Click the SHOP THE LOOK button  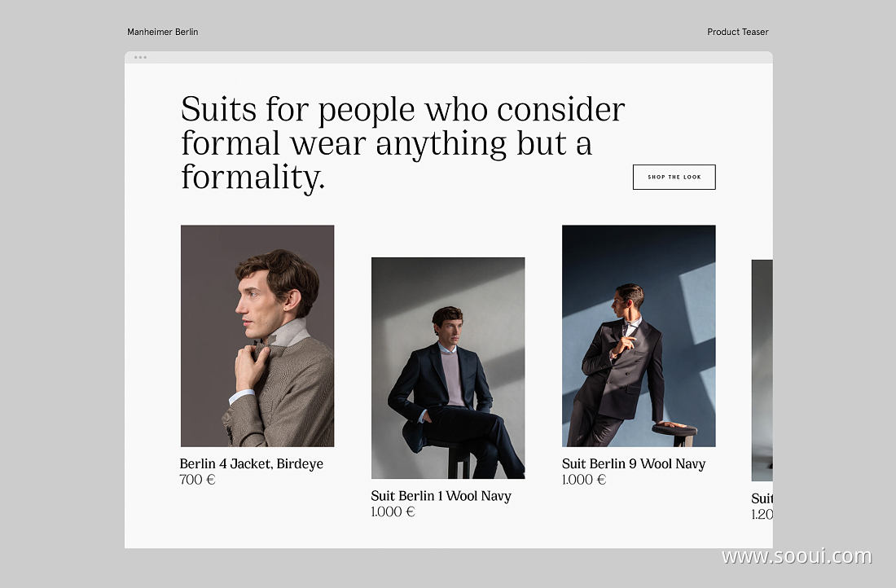click(674, 178)
